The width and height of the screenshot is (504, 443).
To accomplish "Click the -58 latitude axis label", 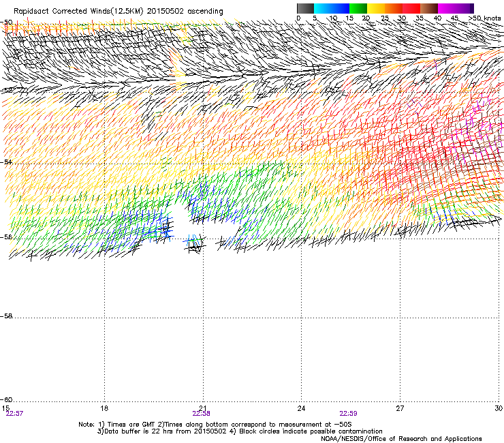I will click(6, 316).
